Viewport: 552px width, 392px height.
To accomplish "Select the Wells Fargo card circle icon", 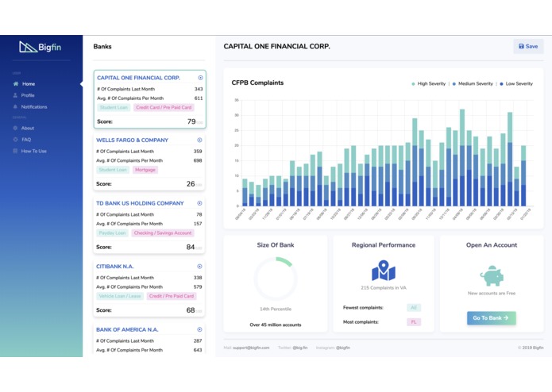I will point(199,140).
